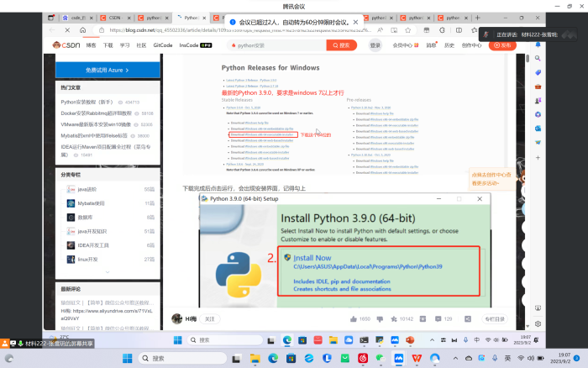This screenshot has height=368, width=588.
Task: Click the thumbs-down icon on the article bar
Action: (x=380, y=319)
